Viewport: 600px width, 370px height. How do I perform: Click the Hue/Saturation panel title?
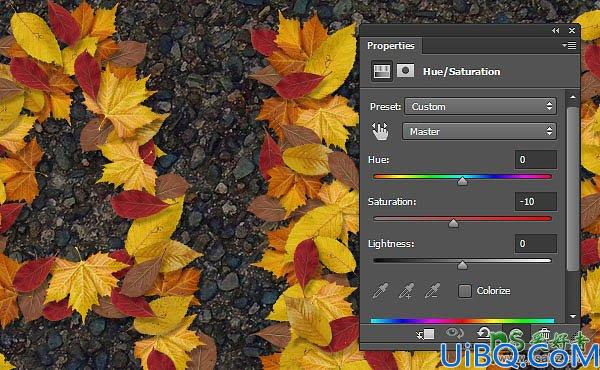[461, 72]
